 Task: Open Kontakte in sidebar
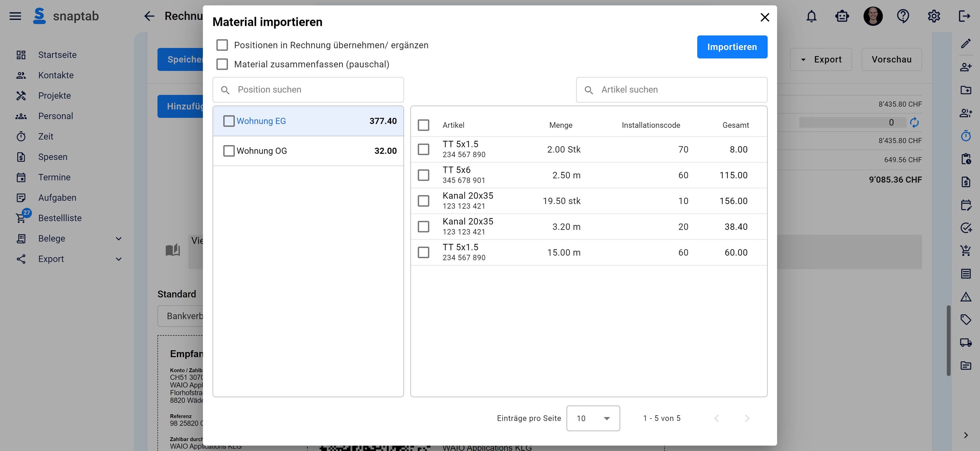tap(55, 75)
